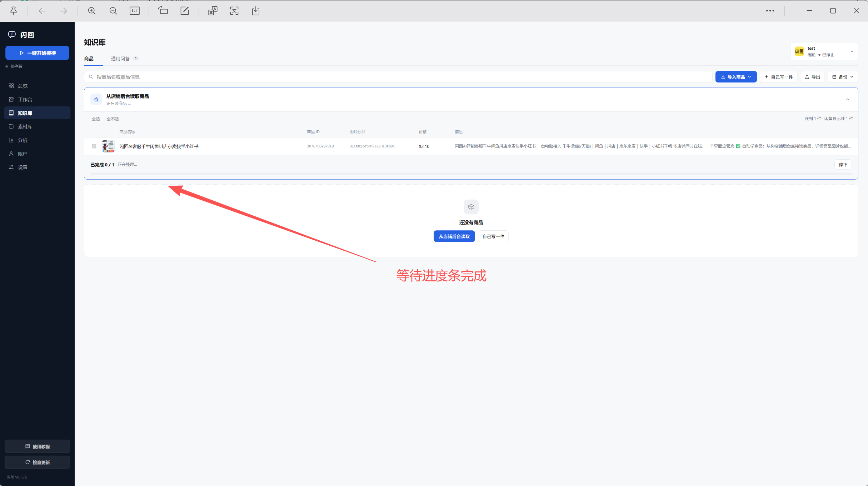
Task: Click the save/download icon in top toolbar
Action: click(256, 11)
